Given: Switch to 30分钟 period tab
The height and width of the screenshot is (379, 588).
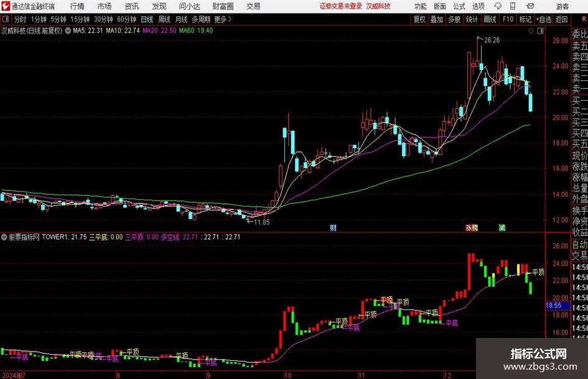Looking at the screenshot, I should (103, 19).
